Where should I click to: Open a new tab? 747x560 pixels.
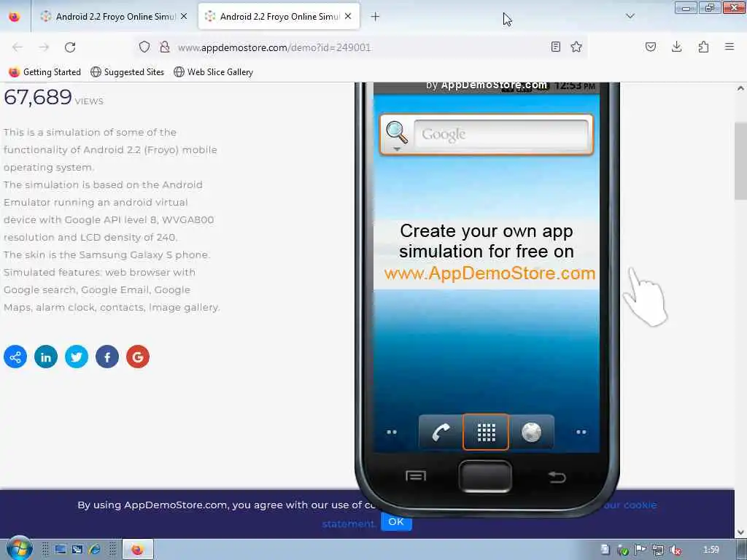point(375,17)
